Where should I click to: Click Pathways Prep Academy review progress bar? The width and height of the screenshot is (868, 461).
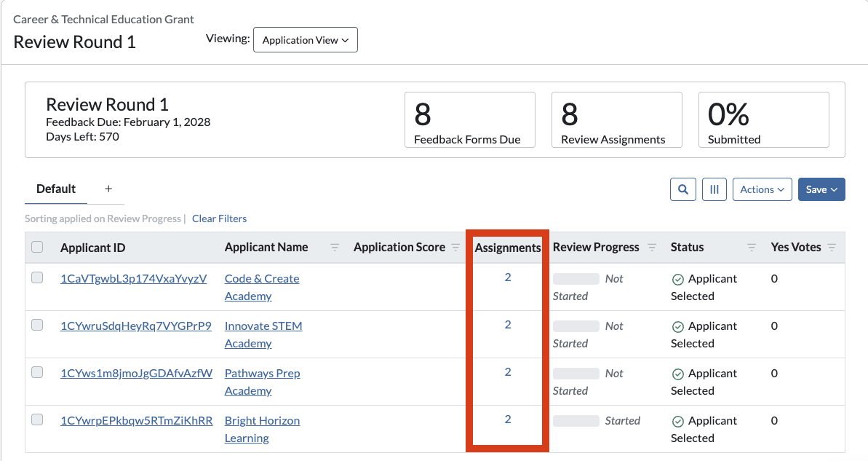(x=576, y=374)
